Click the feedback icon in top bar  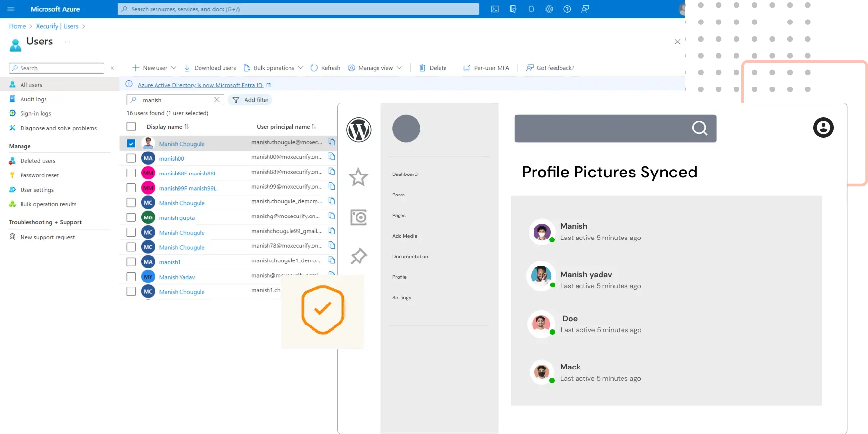(x=585, y=9)
